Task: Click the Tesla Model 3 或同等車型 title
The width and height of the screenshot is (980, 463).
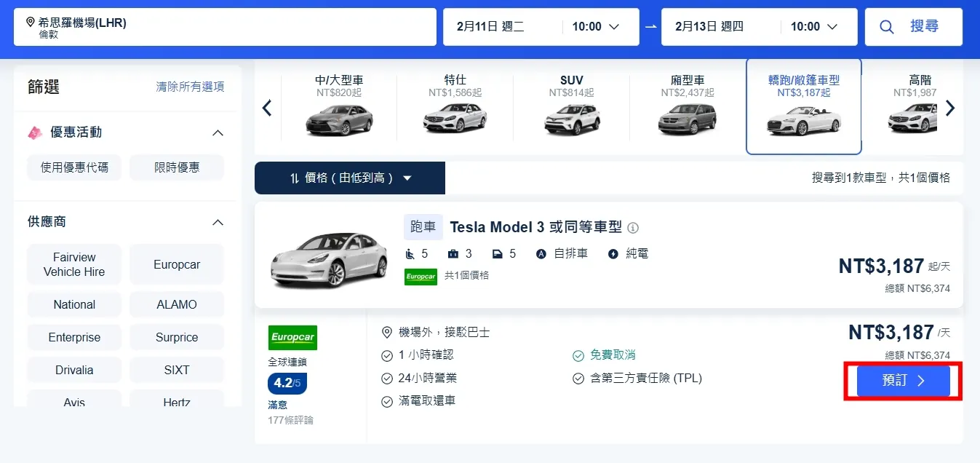Action: pos(535,227)
